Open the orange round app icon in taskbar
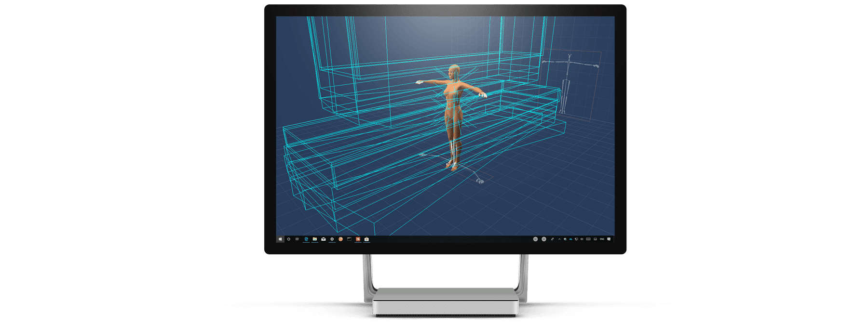 [341, 239]
